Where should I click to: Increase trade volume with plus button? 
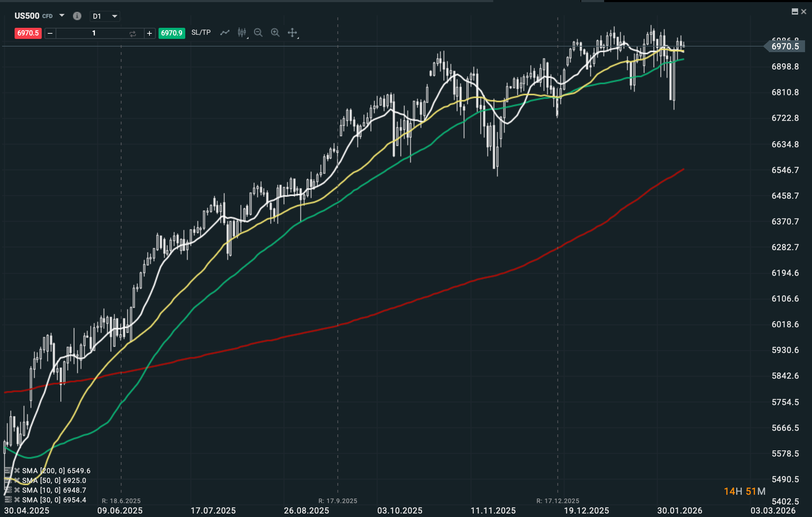click(x=149, y=33)
